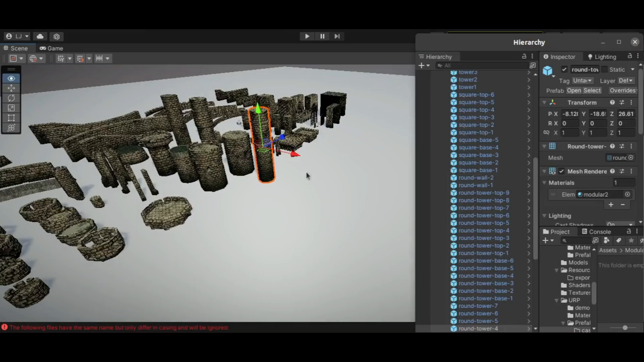Open Transform component presets icon
Viewport: 644px width, 362px height.
click(622, 102)
